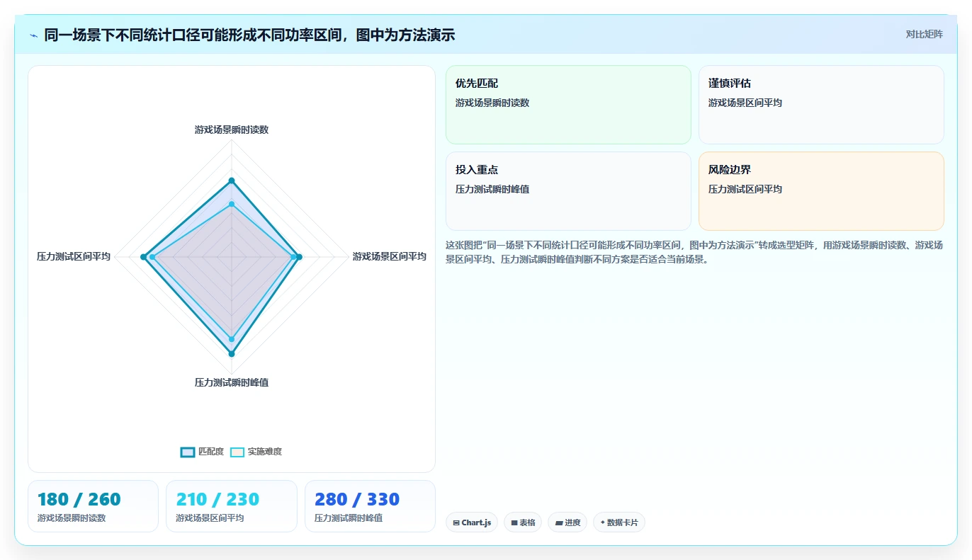Click the 180 / 260 stat card
Screen dimensions: 972x560
click(93, 506)
